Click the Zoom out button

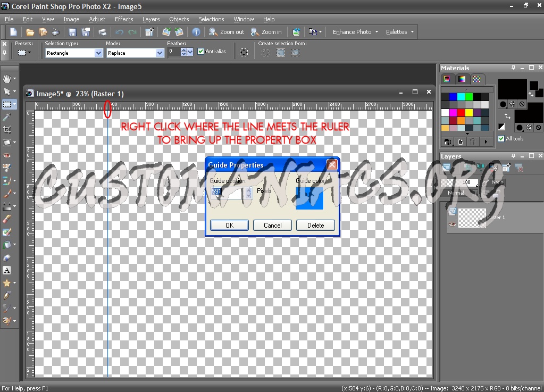click(227, 32)
